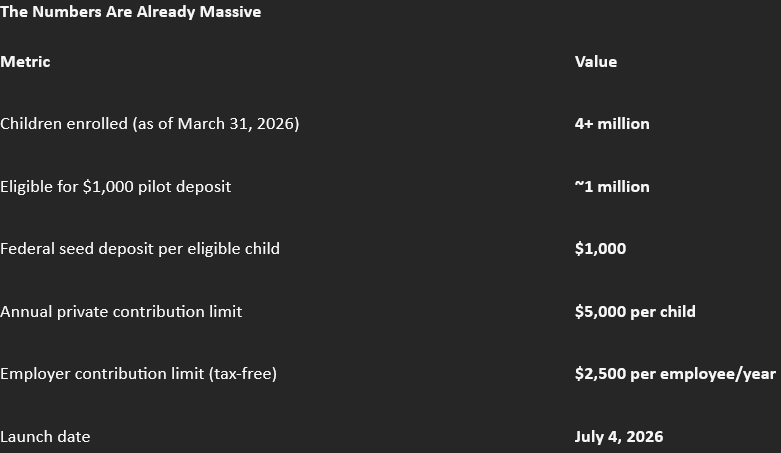Image resolution: width=781 pixels, height=453 pixels.
Task: Click 'Federal seed deposit per eligible child'
Action: (x=140, y=249)
